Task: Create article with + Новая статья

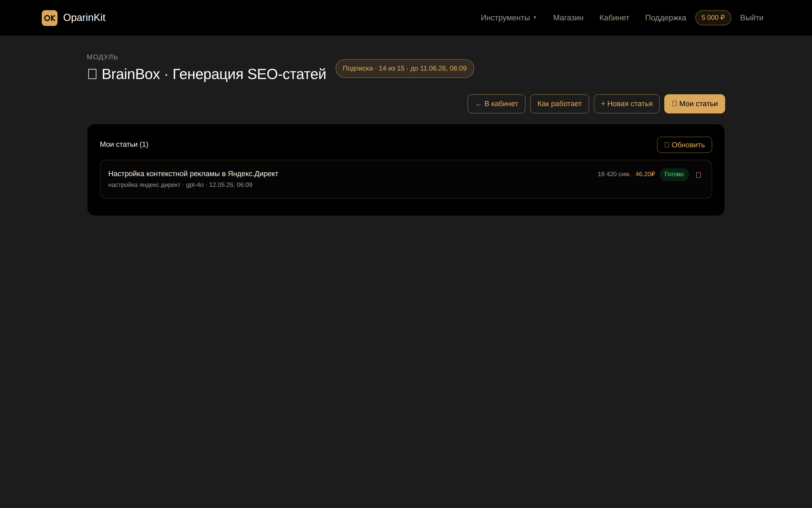Action: coord(626,104)
